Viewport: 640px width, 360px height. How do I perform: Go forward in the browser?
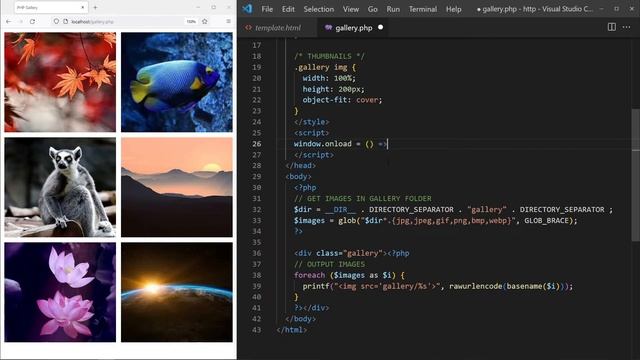20,21
